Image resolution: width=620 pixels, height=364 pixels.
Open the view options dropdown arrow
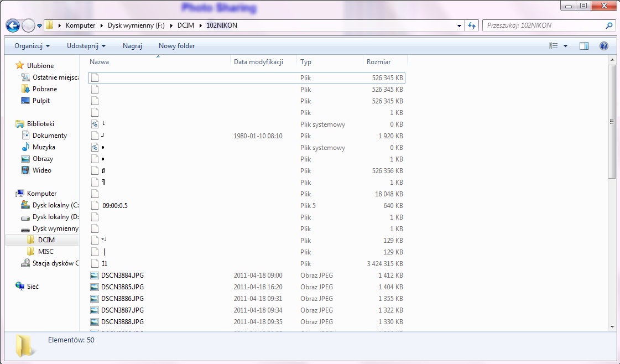tap(565, 46)
